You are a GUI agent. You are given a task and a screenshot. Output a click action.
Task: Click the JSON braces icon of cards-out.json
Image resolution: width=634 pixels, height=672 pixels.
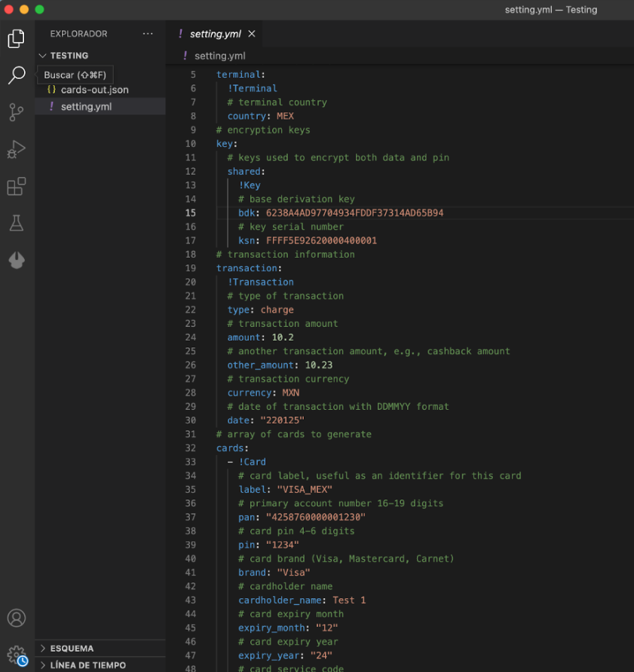pyautogui.click(x=51, y=90)
